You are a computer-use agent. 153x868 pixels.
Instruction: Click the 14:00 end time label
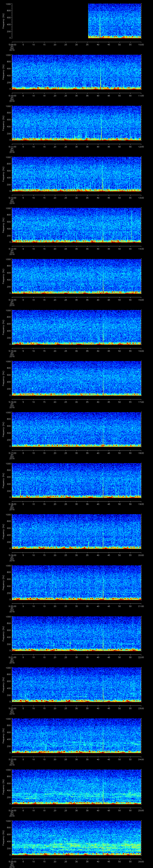(x=141, y=249)
